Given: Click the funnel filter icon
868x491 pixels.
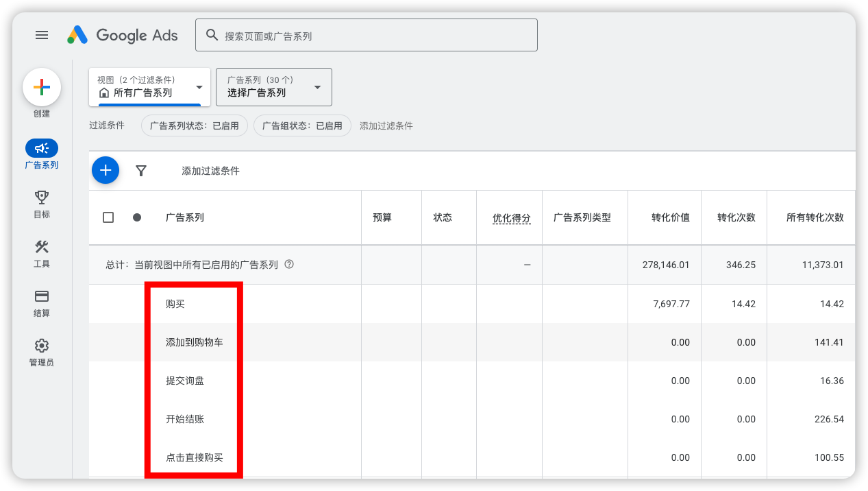Looking at the screenshot, I should click(141, 171).
